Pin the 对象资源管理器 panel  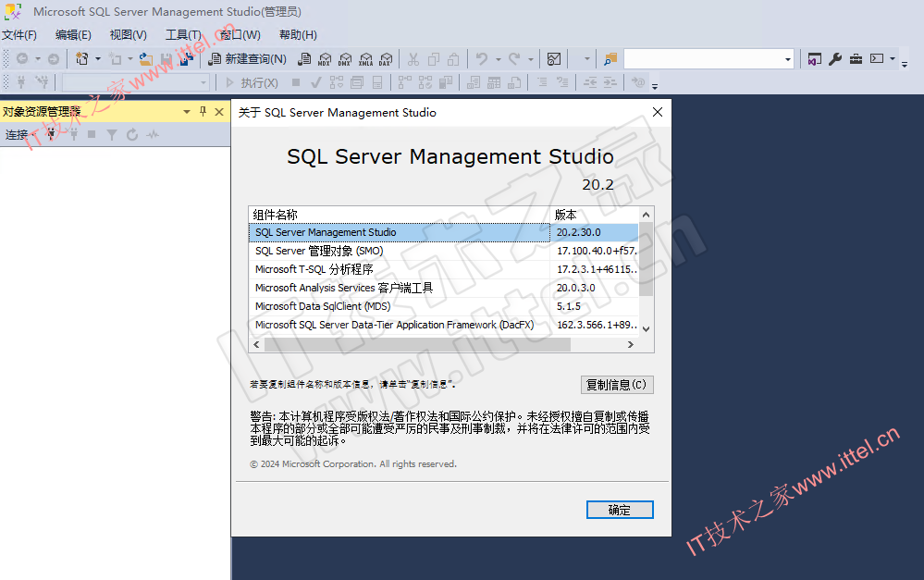[203, 111]
